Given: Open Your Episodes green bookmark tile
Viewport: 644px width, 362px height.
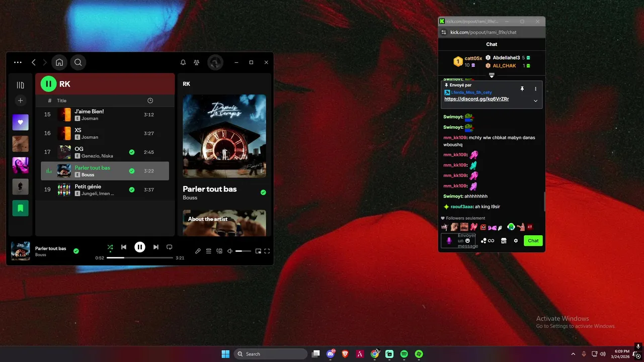Looking at the screenshot, I should pyautogui.click(x=21, y=208).
